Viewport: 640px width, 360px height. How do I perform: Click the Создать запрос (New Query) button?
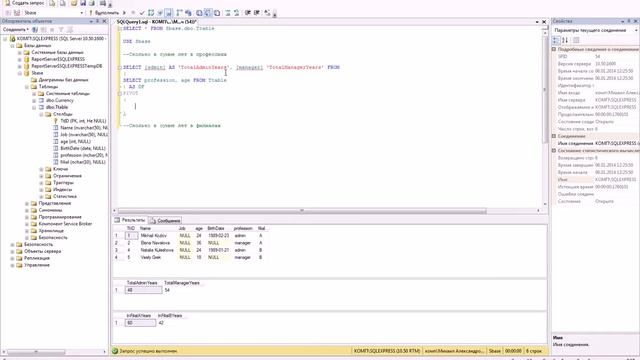point(24,3)
